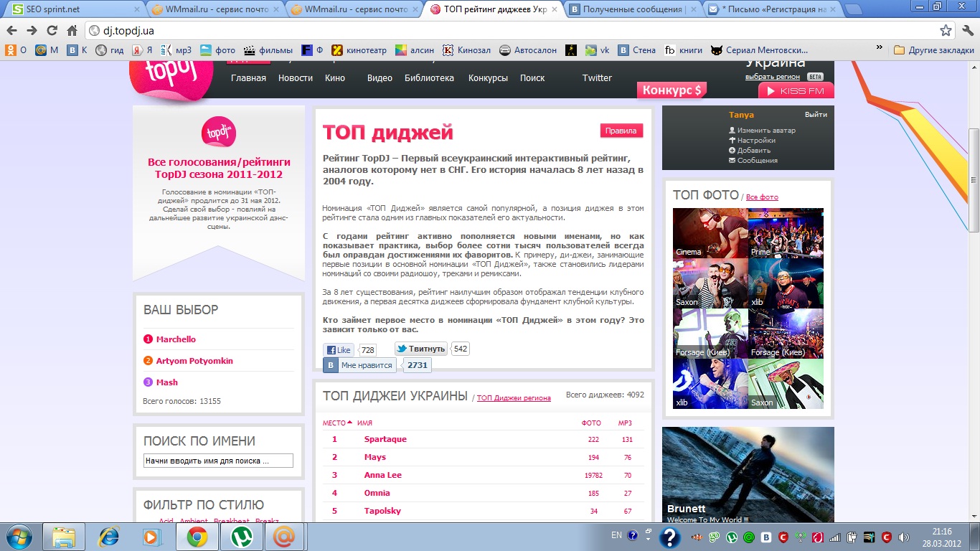Open 'Другие закладки' bookmarks folder
The image size is (980, 551).
pyautogui.click(x=935, y=50)
